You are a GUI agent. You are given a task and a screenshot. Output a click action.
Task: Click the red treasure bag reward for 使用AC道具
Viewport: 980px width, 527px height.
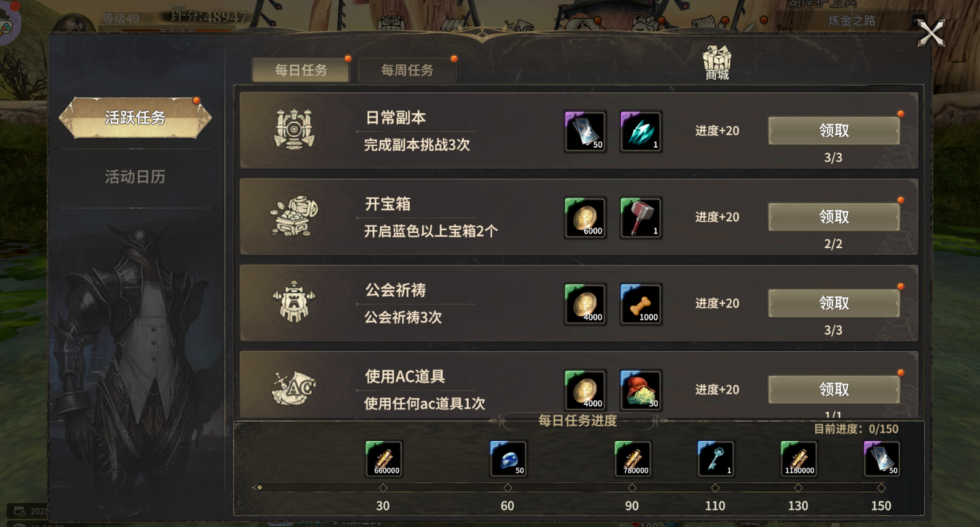641,390
